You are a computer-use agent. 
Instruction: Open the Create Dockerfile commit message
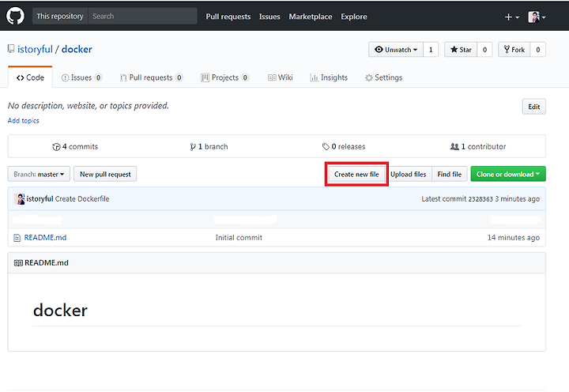tap(82, 199)
